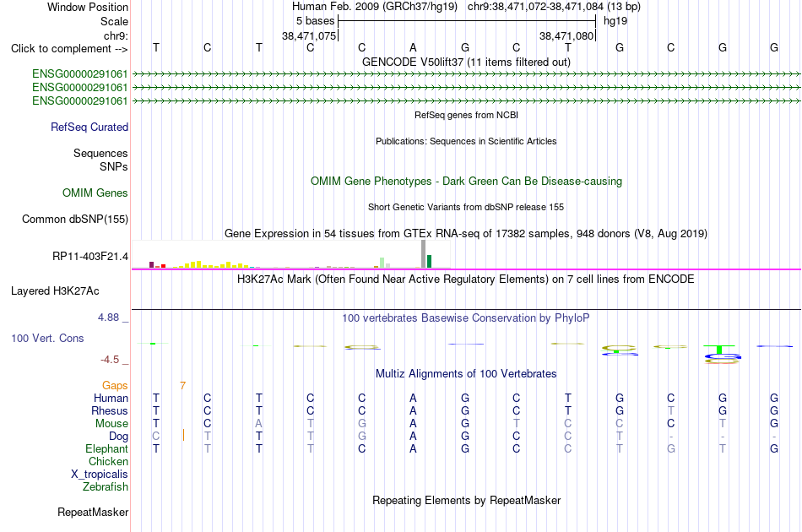Click the orange gap count 7
802x532 pixels.
[182, 385]
